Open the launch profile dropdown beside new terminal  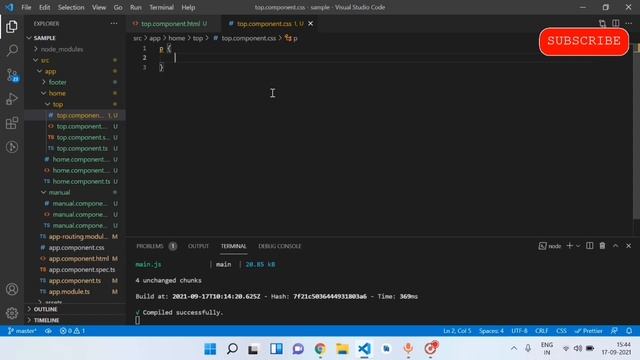click(x=578, y=246)
